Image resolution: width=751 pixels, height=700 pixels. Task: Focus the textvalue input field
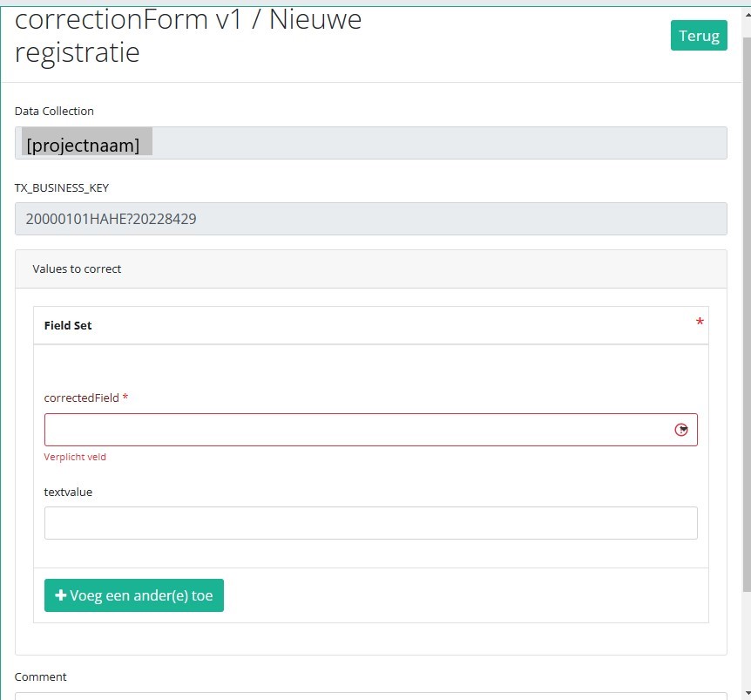[x=370, y=523]
